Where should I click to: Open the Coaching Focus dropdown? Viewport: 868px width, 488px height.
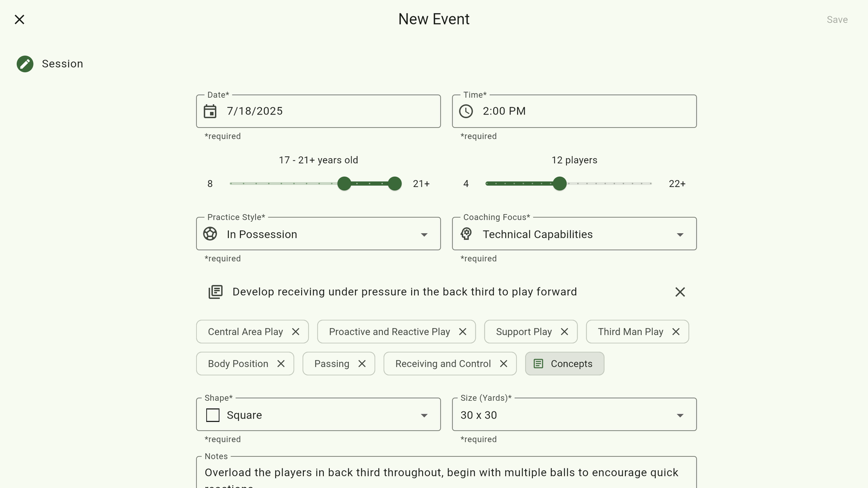click(x=574, y=234)
